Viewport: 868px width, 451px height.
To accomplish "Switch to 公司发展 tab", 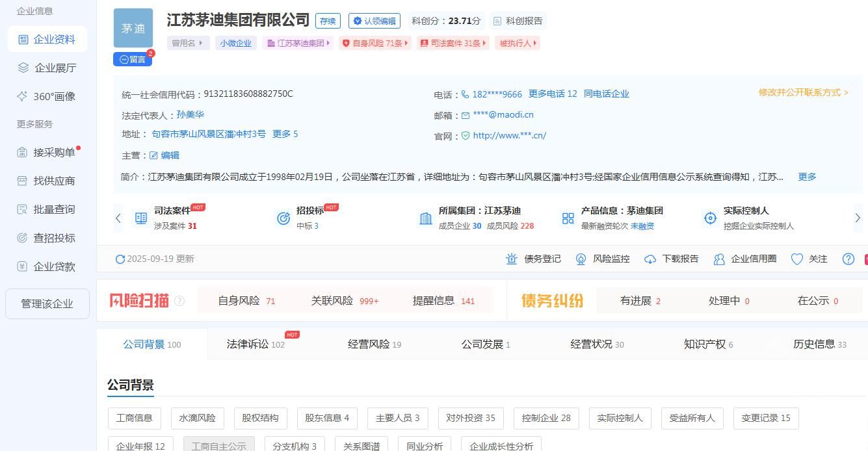I will (x=486, y=344).
